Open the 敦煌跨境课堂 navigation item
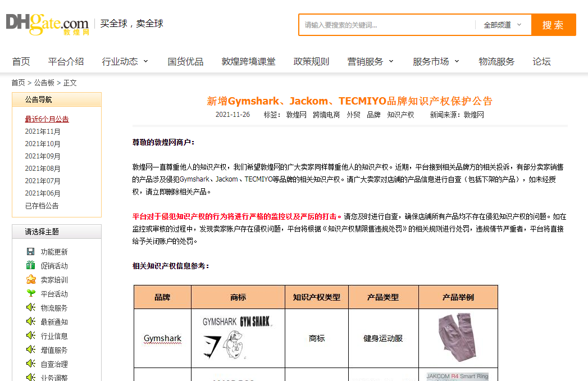 (249, 61)
